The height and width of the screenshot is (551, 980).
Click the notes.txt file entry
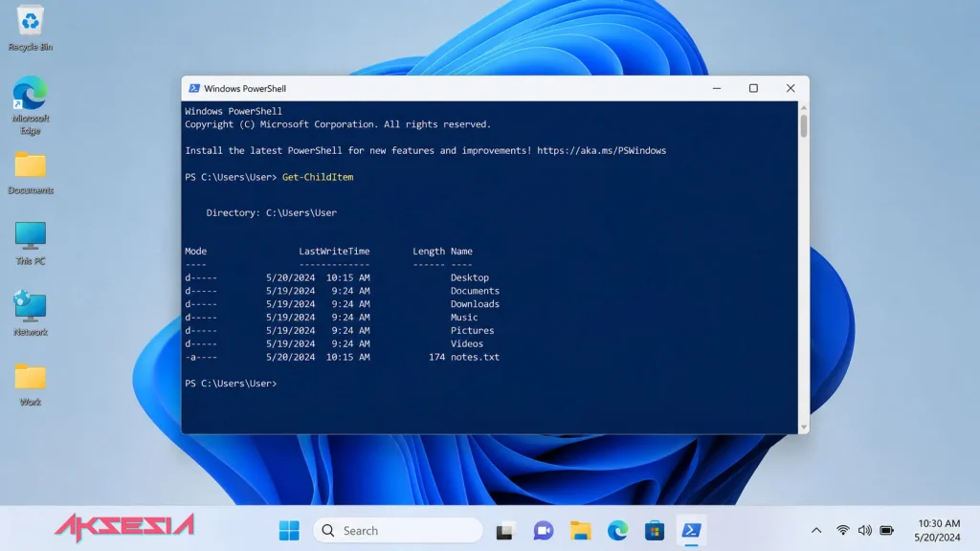point(475,358)
